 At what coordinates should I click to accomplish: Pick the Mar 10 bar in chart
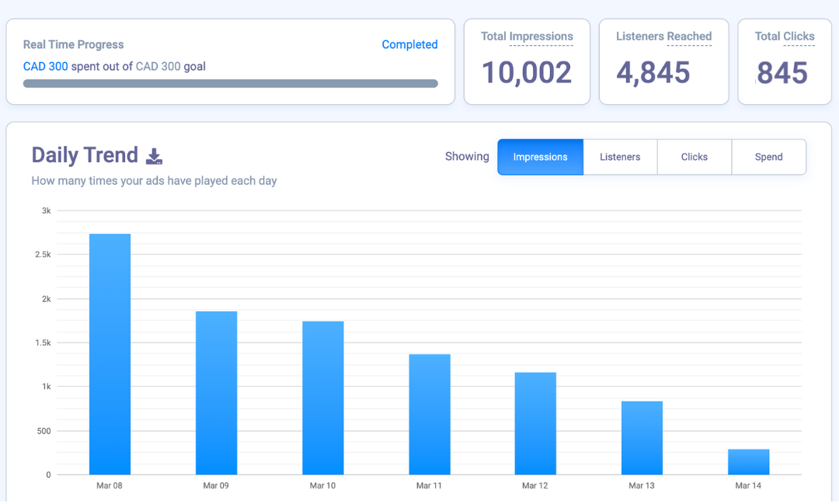(322, 398)
